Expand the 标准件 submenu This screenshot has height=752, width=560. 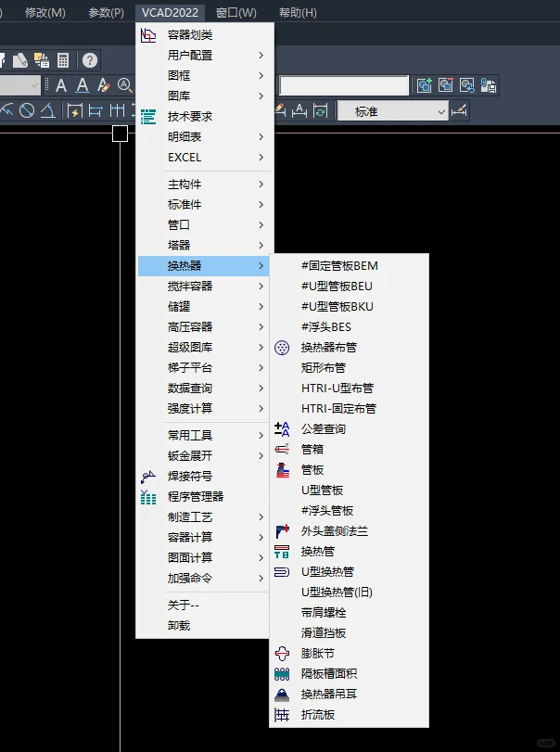point(205,205)
